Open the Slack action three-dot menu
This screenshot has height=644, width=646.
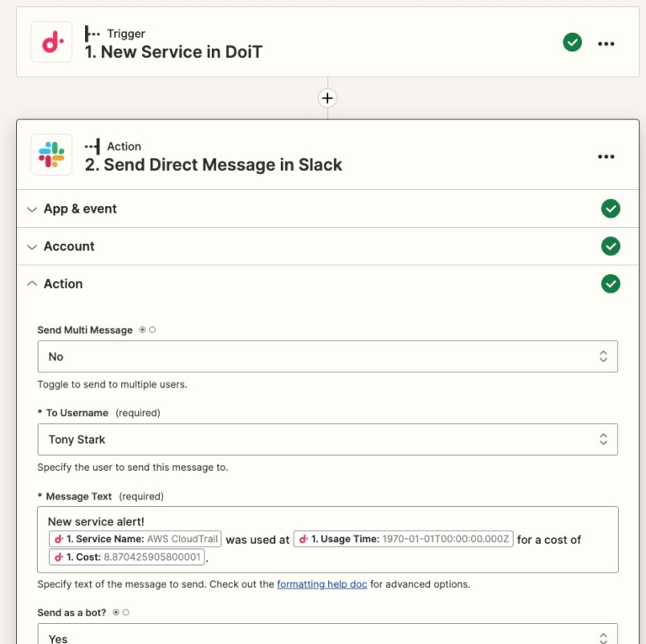coord(606,156)
